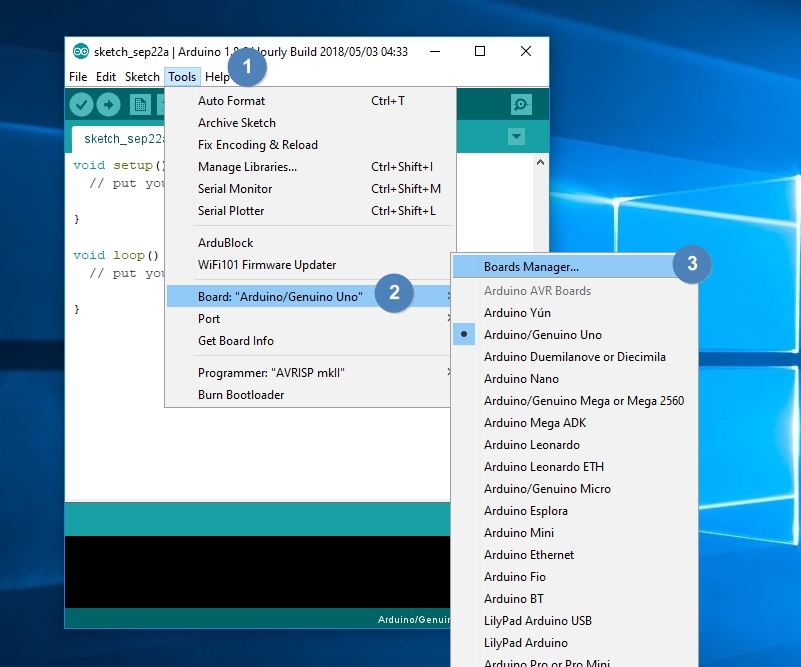Click the editor scrollbar up arrow
Viewport: 801px width, 667px height.
coord(540,162)
